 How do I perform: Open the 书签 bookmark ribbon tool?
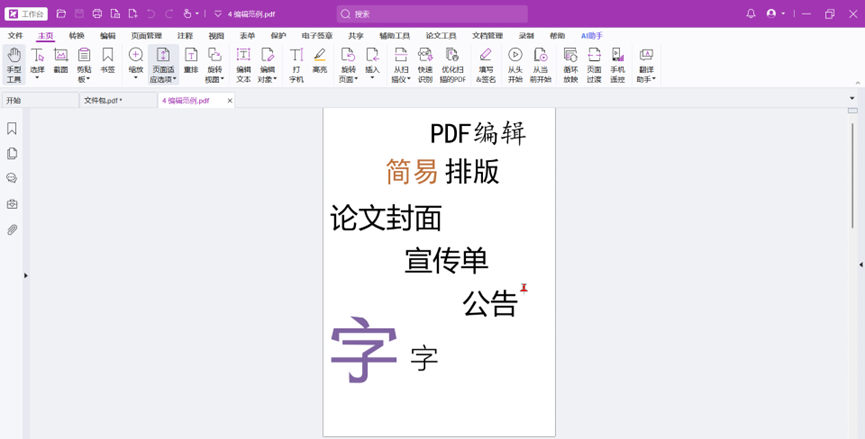pos(107,62)
